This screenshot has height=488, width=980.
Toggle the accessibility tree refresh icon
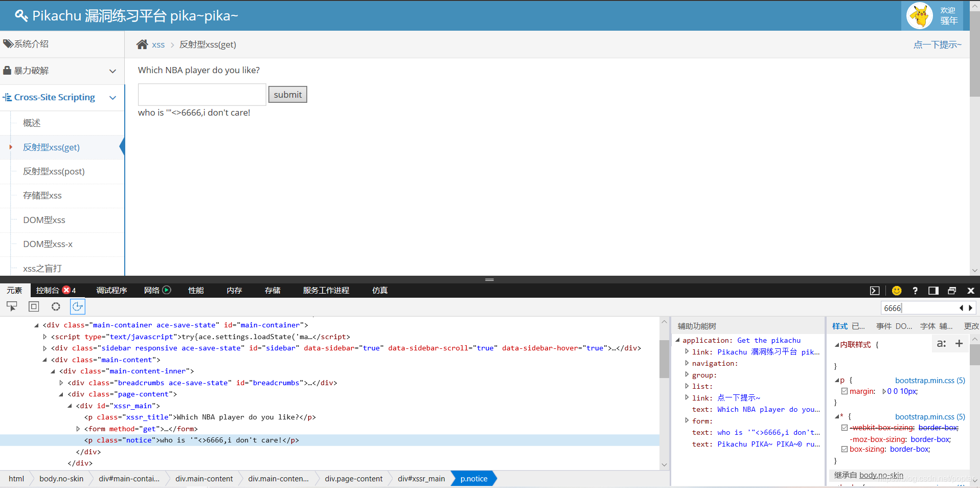(78, 306)
